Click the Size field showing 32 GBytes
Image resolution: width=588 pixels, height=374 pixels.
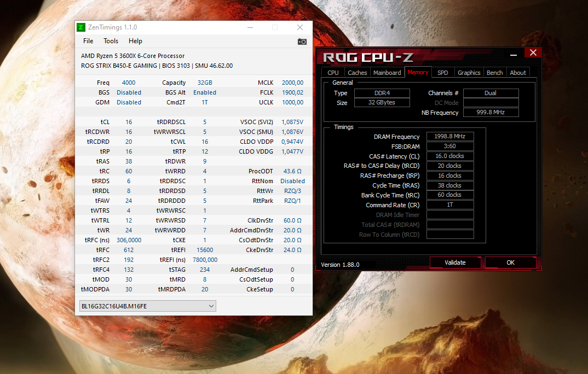point(382,102)
